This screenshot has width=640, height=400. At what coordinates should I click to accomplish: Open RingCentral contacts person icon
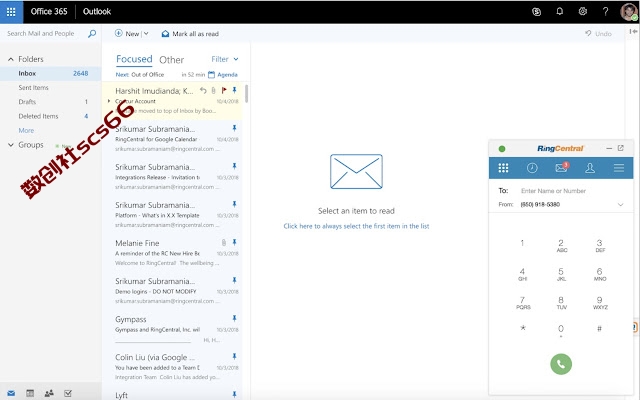590,168
